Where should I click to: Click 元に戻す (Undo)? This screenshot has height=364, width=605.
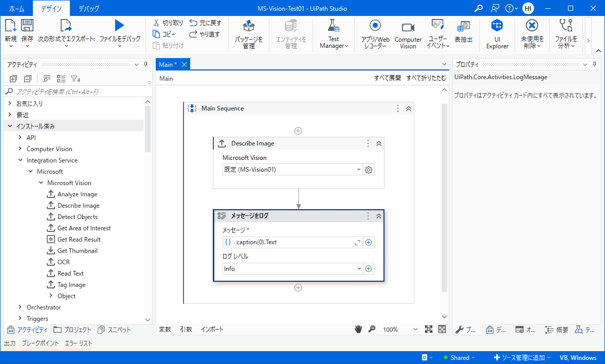205,23
